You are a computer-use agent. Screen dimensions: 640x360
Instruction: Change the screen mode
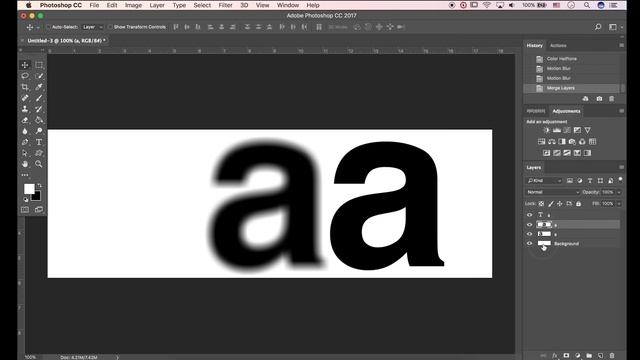[39, 209]
